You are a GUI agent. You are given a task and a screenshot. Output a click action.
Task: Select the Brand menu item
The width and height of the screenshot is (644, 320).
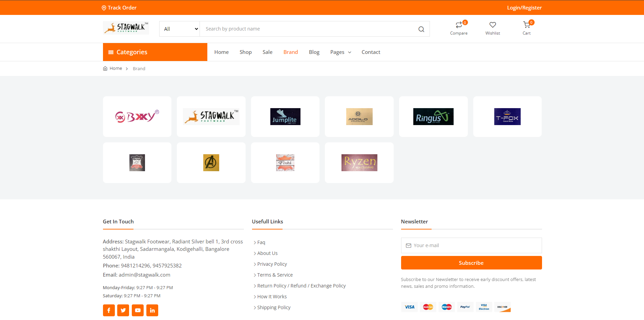(x=291, y=52)
